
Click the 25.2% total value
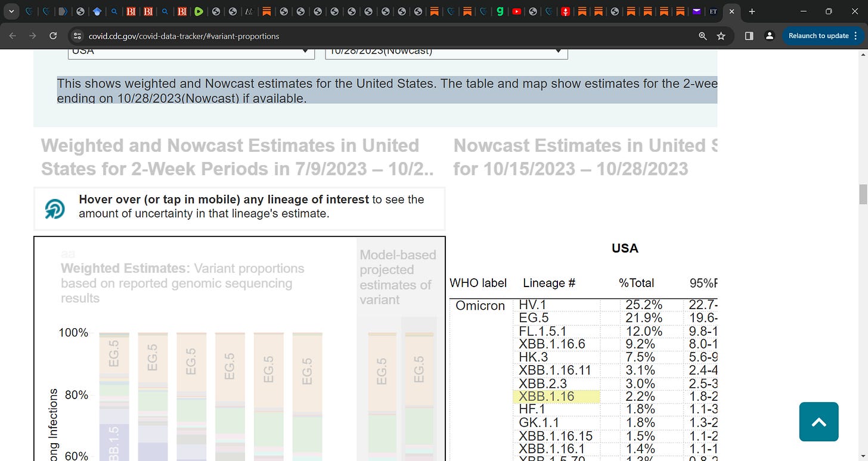pyautogui.click(x=644, y=305)
